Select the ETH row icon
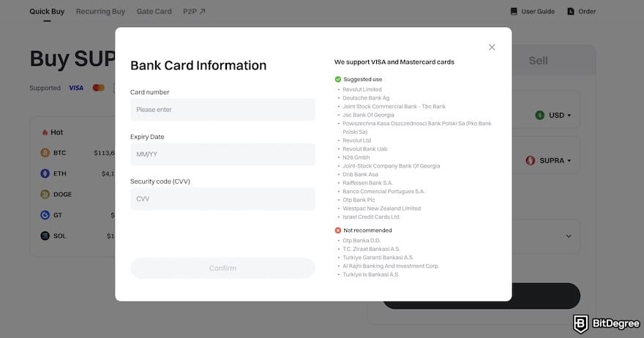The width and height of the screenshot is (644, 338). tap(45, 173)
